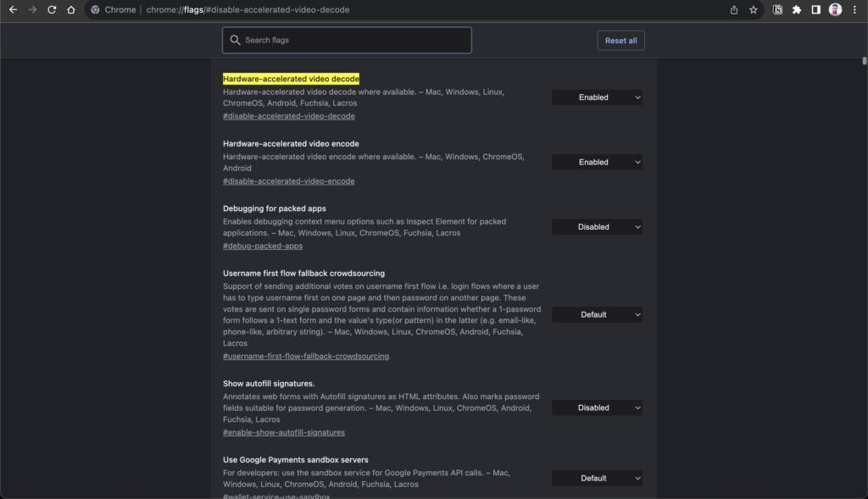
Task: Open the Notion extension icon
Action: 778,9
